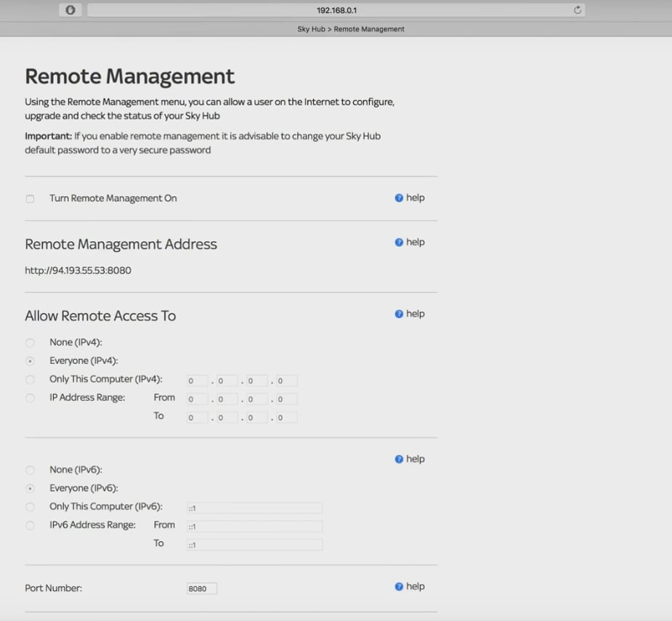Viewport: 672px width, 621px height.
Task: Select the IPv6 Address Range radio button
Action: 30,525
